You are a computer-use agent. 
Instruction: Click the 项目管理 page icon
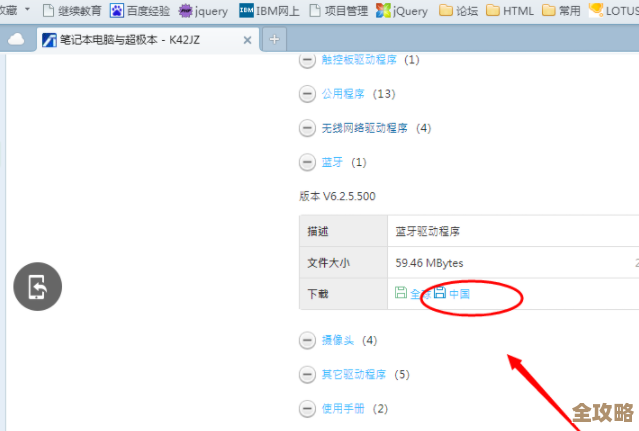click(x=315, y=11)
